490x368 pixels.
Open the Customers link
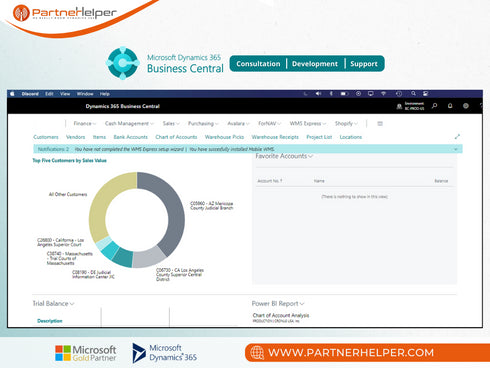pyautogui.click(x=46, y=137)
